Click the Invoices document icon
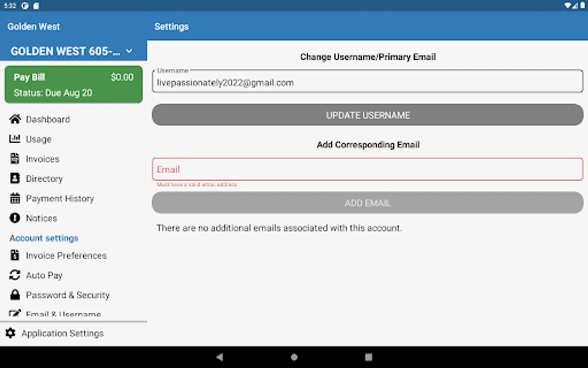588x368 pixels. (x=15, y=159)
